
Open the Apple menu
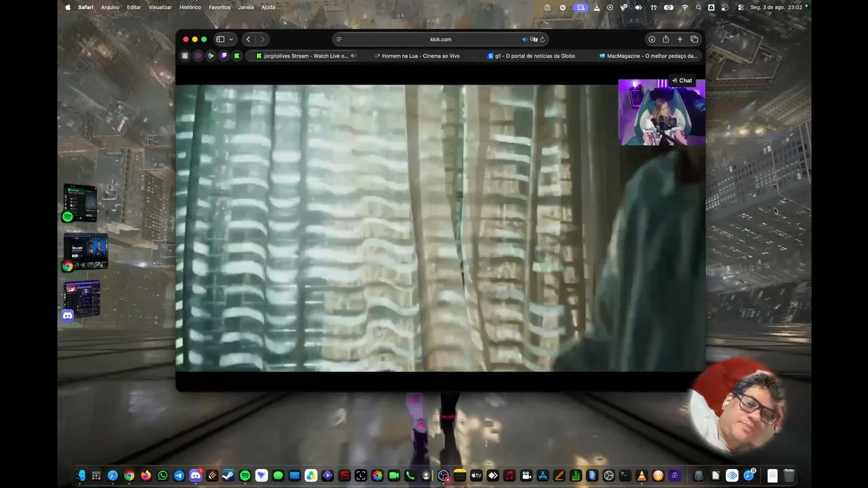[68, 7]
